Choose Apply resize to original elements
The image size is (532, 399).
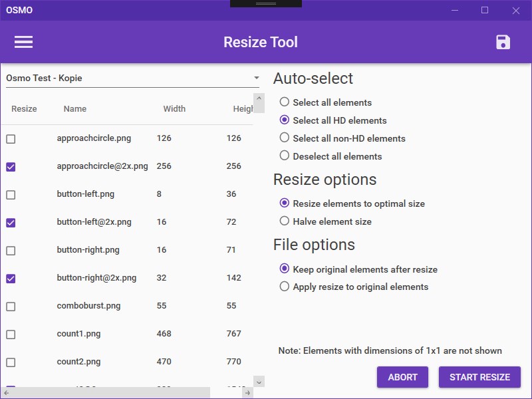(285, 287)
